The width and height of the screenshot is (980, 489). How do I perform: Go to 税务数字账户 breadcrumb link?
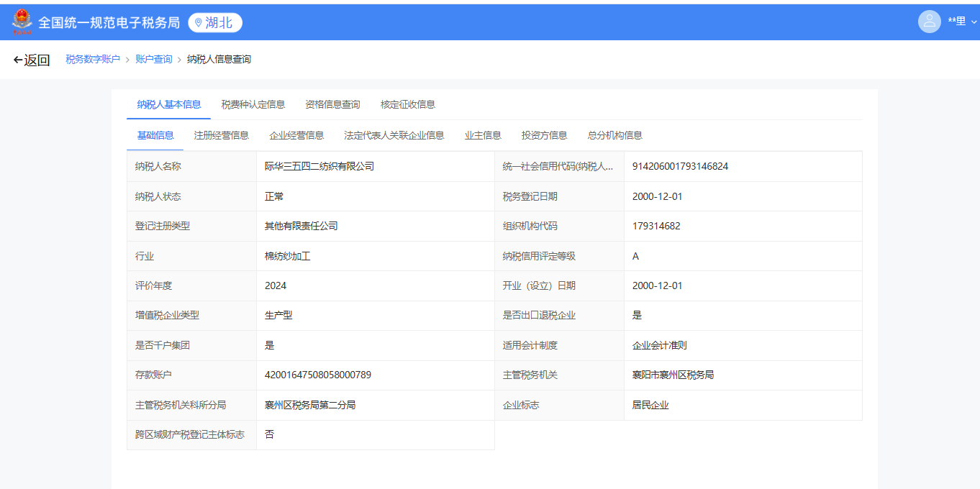click(x=93, y=60)
